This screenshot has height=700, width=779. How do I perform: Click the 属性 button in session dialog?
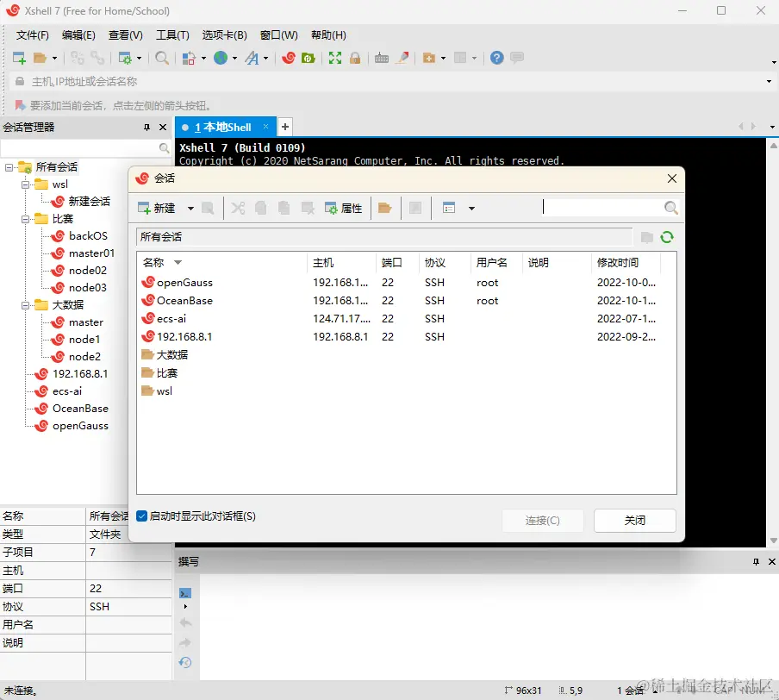[343, 208]
